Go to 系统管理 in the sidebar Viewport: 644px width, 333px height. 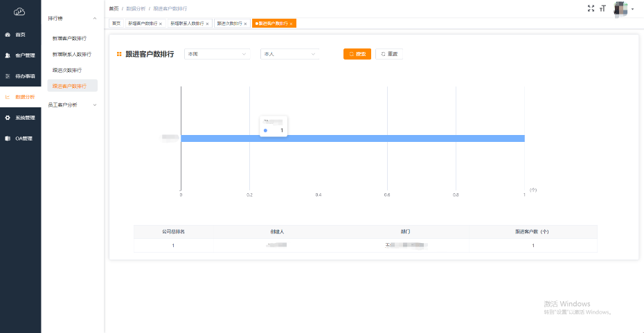[25, 118]
